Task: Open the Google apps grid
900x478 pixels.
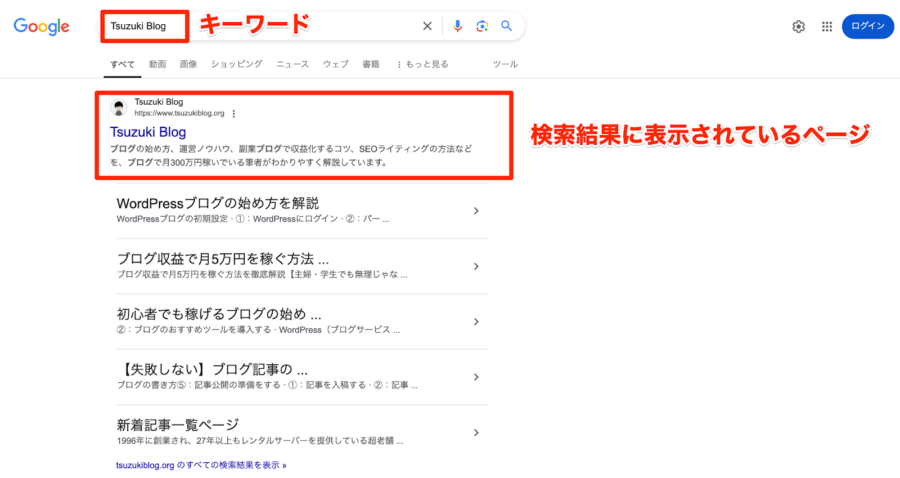Action: click(827, 26)
